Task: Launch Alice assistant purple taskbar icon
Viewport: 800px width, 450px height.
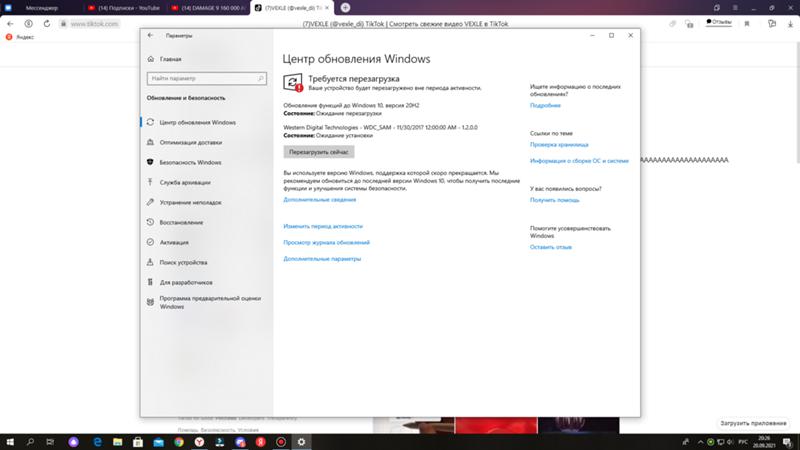Action: 73,442
